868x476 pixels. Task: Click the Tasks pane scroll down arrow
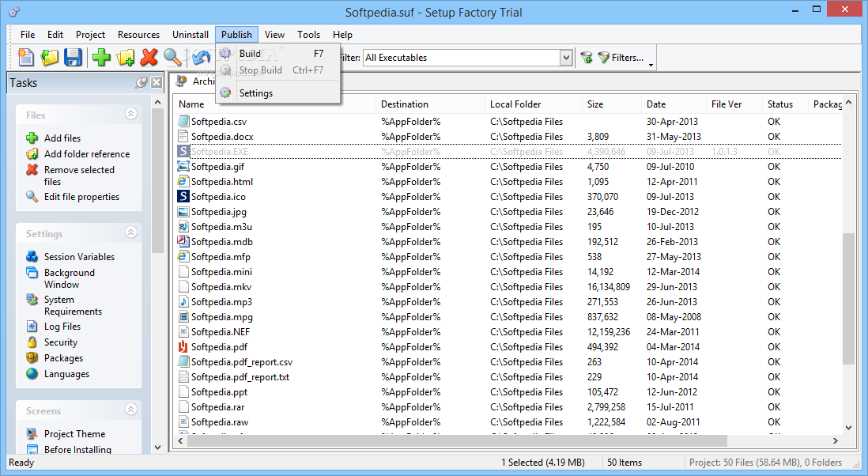(x=158, y=448)
